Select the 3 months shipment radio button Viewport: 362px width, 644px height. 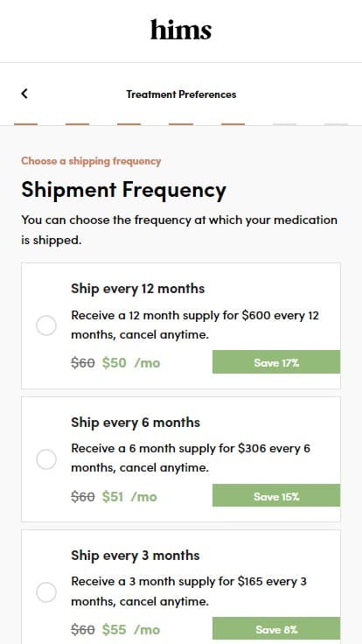[x=46, y=592]
